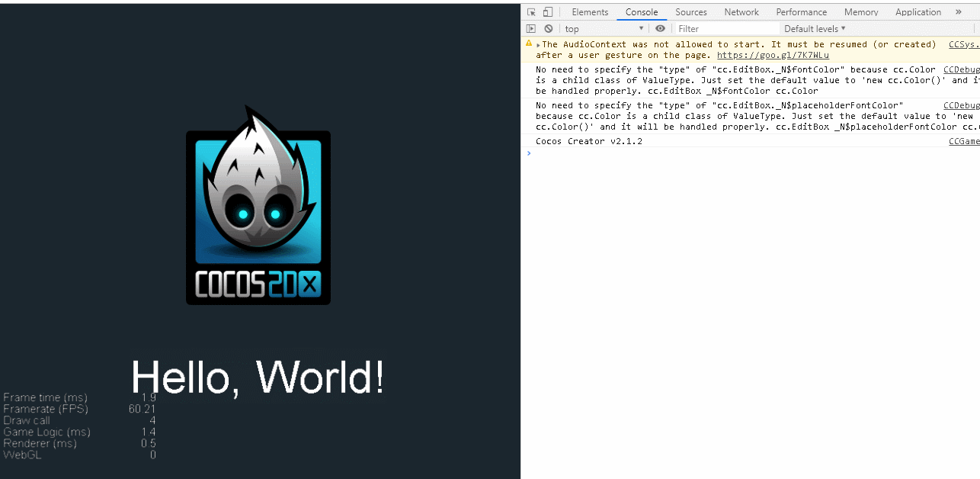
Task: Switch to the Network tab
Action: (741, 12)
